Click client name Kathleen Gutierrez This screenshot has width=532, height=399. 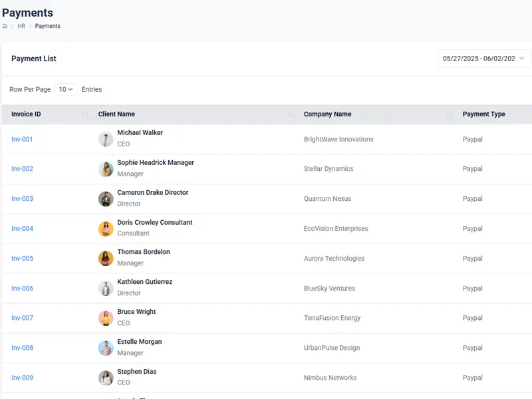(x=144, y=282)
